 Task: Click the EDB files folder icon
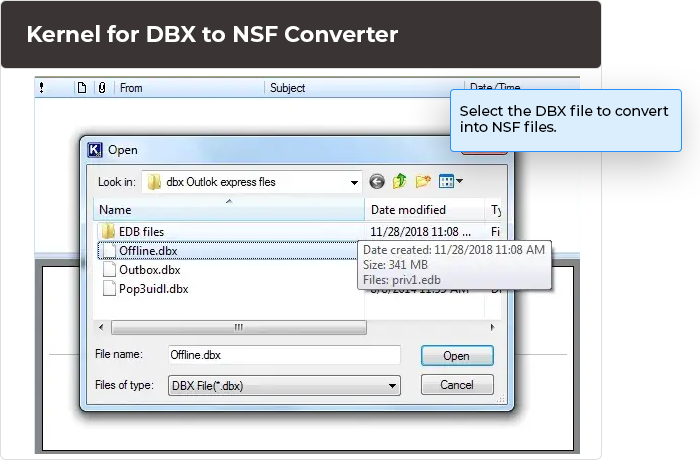108,231
